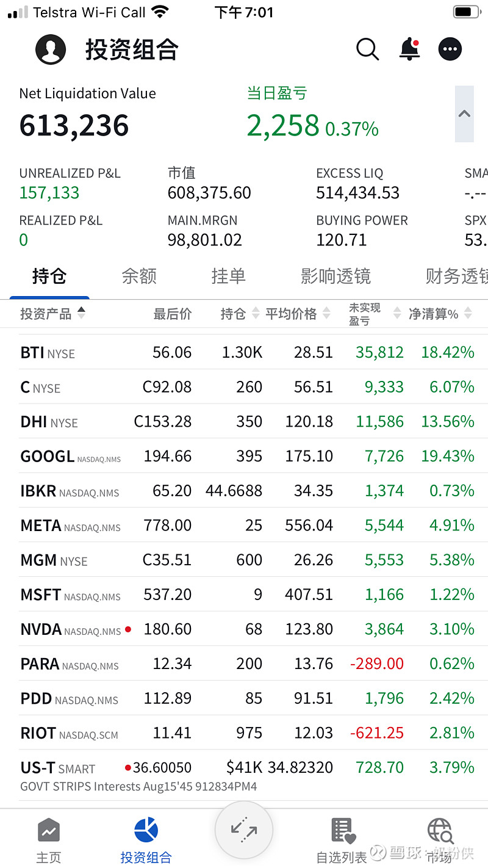Image resolution: width=488 pixels, height=868 pixels.
Task: Tap the Net Liquidation Value 613,236
Action: point(74,126)
